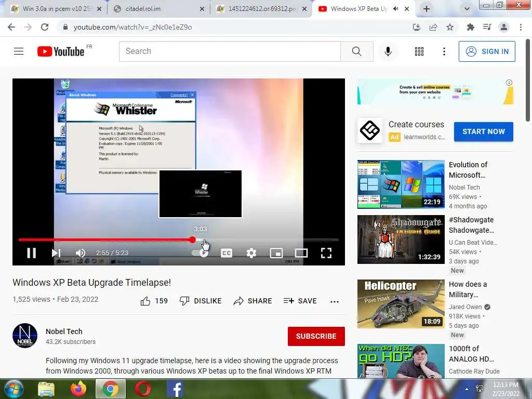
Task: Pause the video
Action: [x=32, y=253]
